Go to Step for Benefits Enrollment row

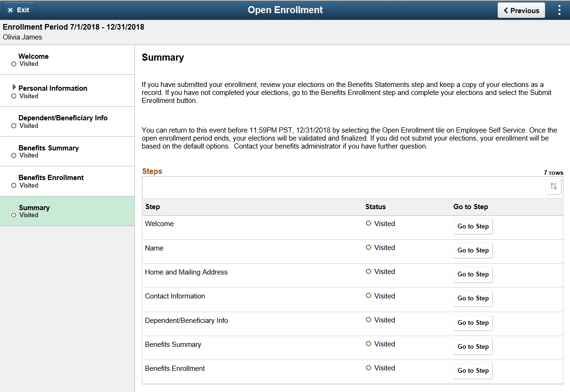click(473, 371)
